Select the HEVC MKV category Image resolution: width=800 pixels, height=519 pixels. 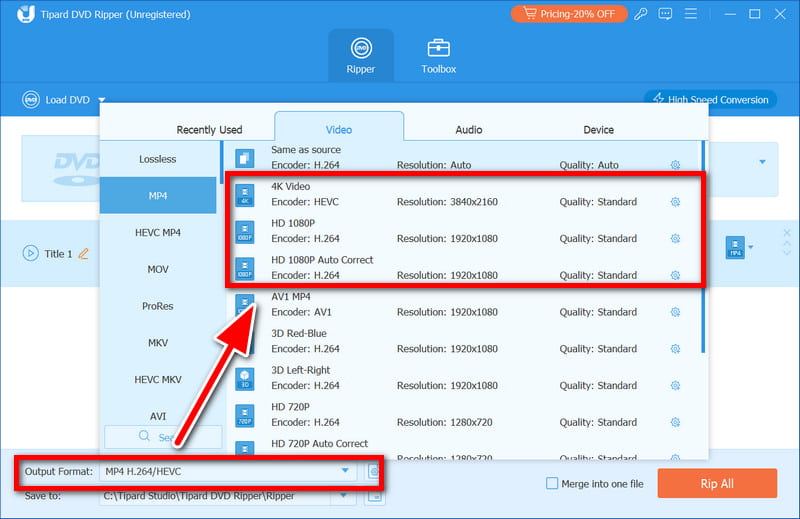pos(158,380)
